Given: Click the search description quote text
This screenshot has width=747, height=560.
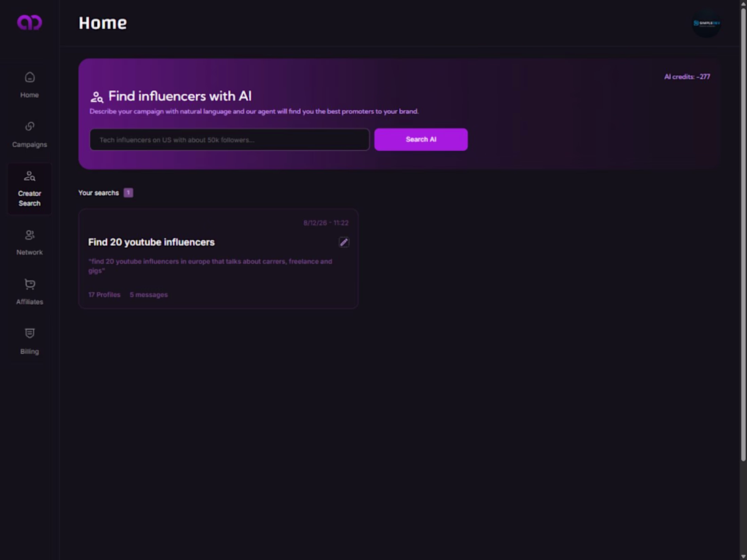Looking at the screenshot, I should tap(210, 266).
